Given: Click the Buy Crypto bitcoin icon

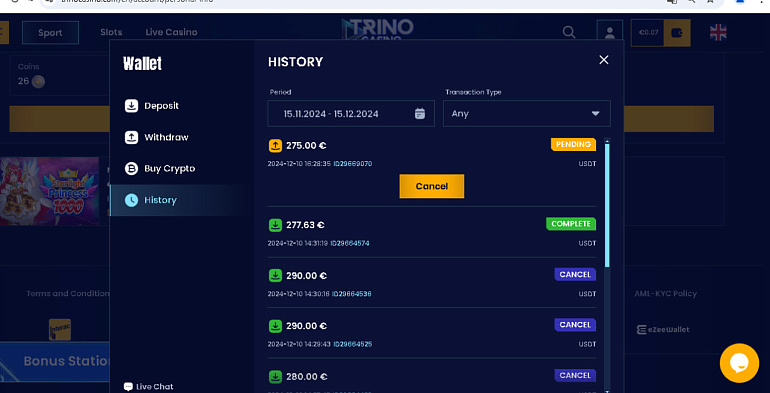Looking at the screenshot, I should [131, 168].
